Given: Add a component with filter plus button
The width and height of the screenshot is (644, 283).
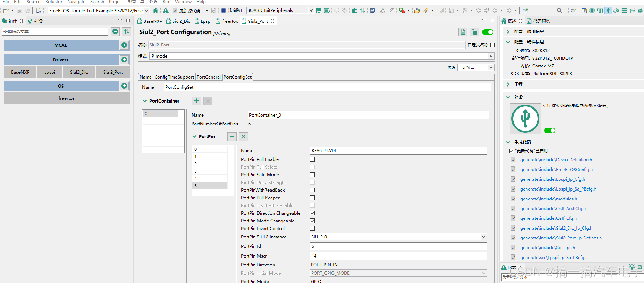Looking at the screenshot, I should [x=115, y=31].
